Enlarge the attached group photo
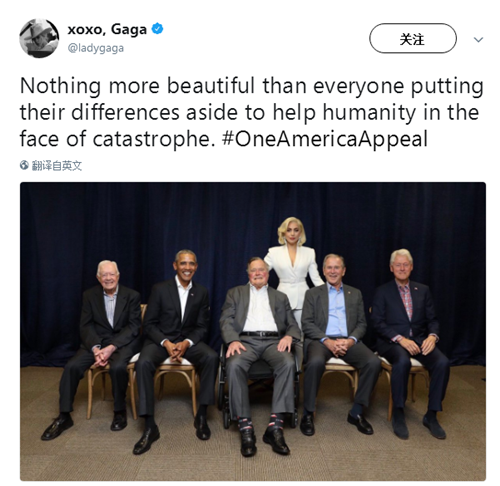The height and width of the screenshot is (486, 500). 253,331
